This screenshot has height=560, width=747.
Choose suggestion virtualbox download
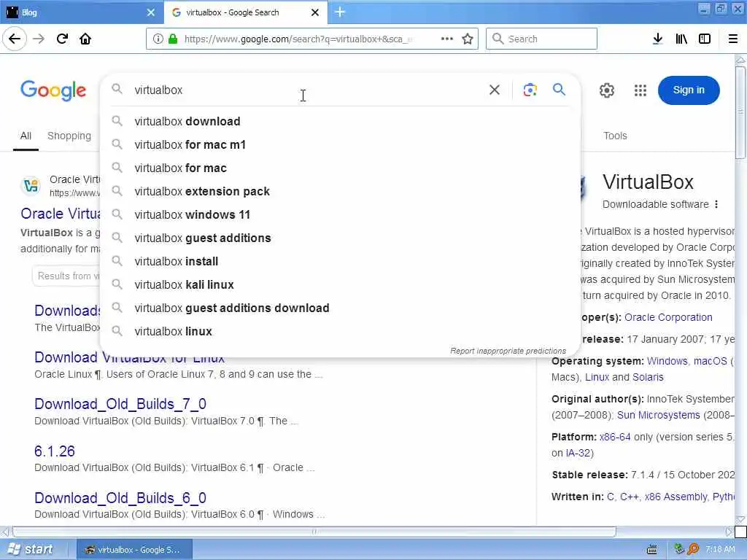point(340,122)
